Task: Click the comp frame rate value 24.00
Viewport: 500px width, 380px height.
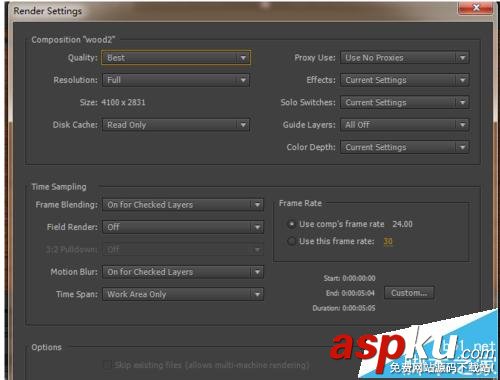Action: pyautogui.click(x=402, y=224)
